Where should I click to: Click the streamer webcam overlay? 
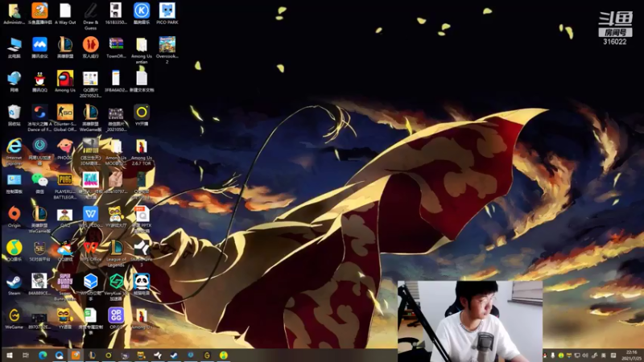point(470,321)
